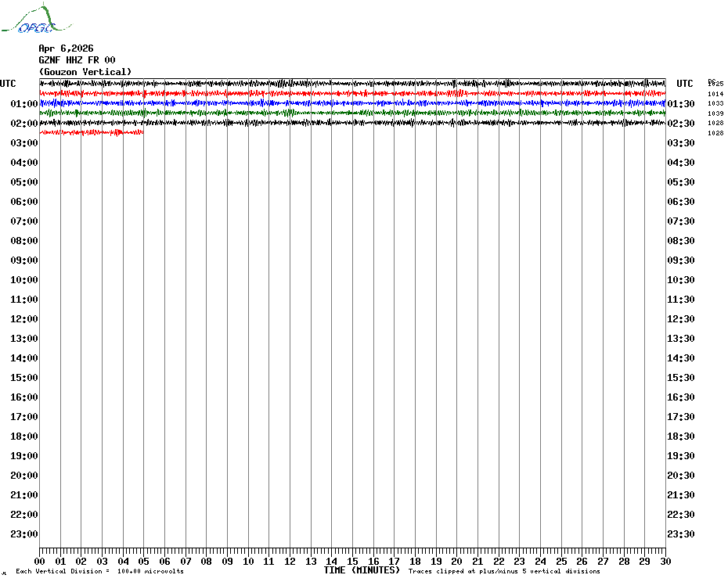
Task: Click the '16:30' label on right axis
Action: tap(681, 397)
